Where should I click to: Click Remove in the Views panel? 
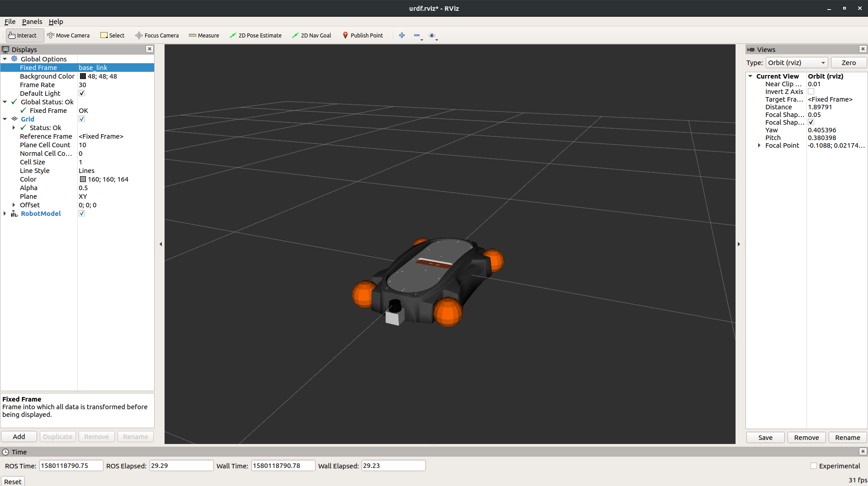click(x=807, y=437)
